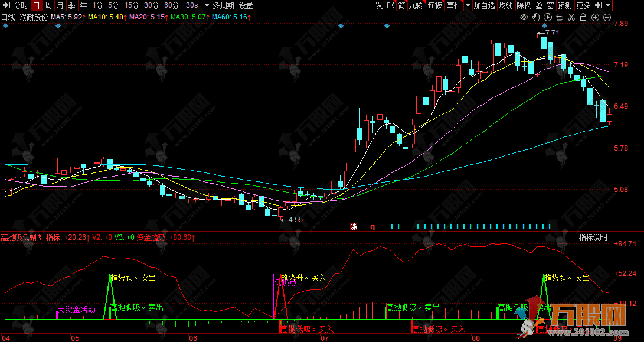Click the collapse arrow icon at top-left
This screenshot has width=644, height=342.
click(x=6, y=5)
